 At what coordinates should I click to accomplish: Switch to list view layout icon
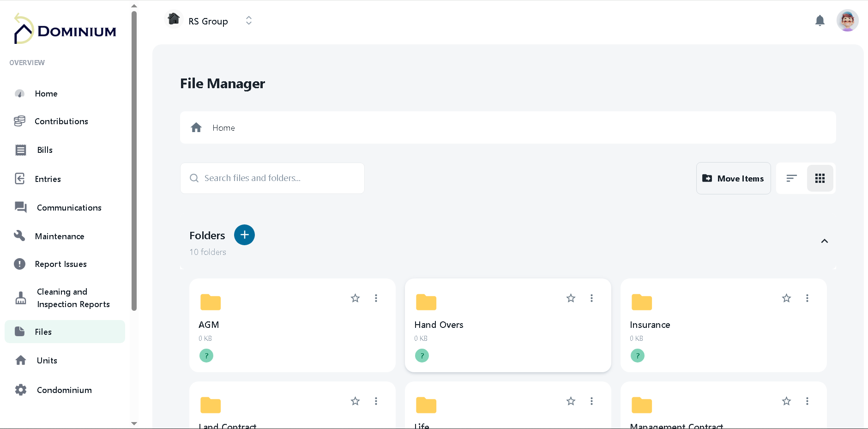point(791,178)
